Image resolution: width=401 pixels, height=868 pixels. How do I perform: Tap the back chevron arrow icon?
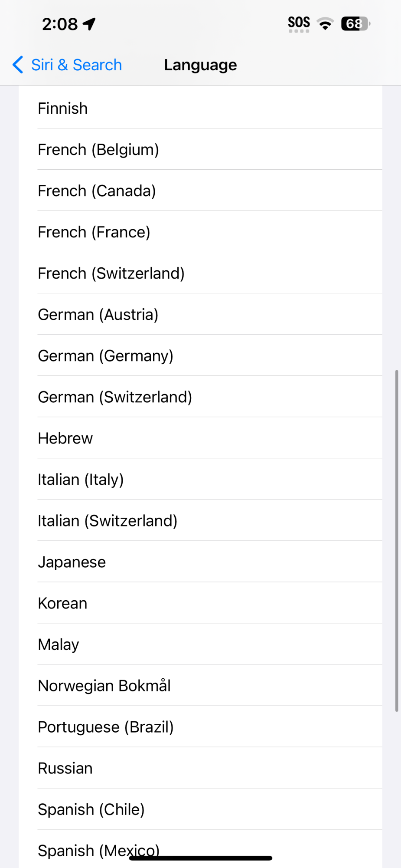[18, 65]
